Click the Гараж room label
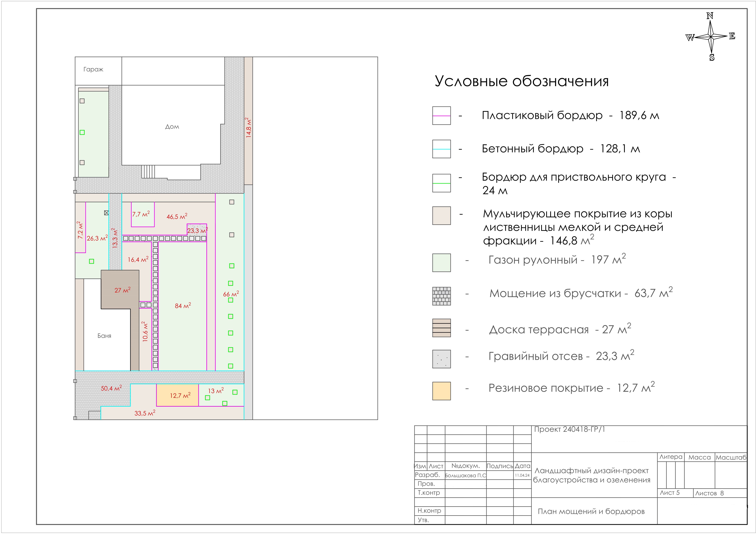The image size is (756, 534). coord(94,69)
